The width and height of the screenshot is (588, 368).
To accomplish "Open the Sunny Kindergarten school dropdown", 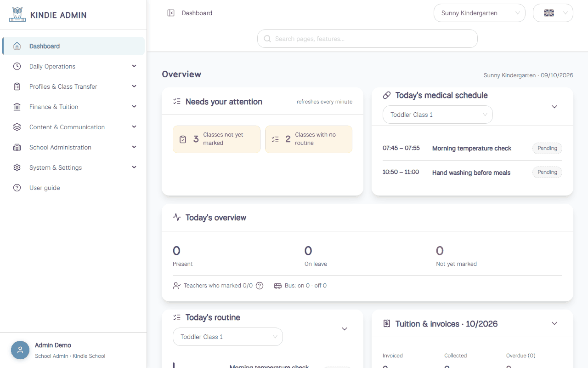I will pyautogui.click(x=480, y=13).
